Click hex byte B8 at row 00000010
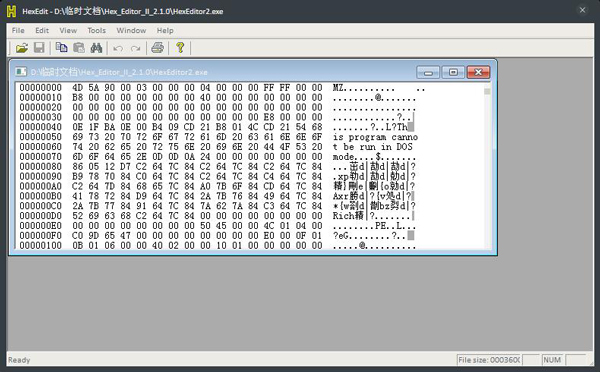Image resolution: width=600 pixels, height=372 pixels. pyautogui.click(x=78, y=98)
